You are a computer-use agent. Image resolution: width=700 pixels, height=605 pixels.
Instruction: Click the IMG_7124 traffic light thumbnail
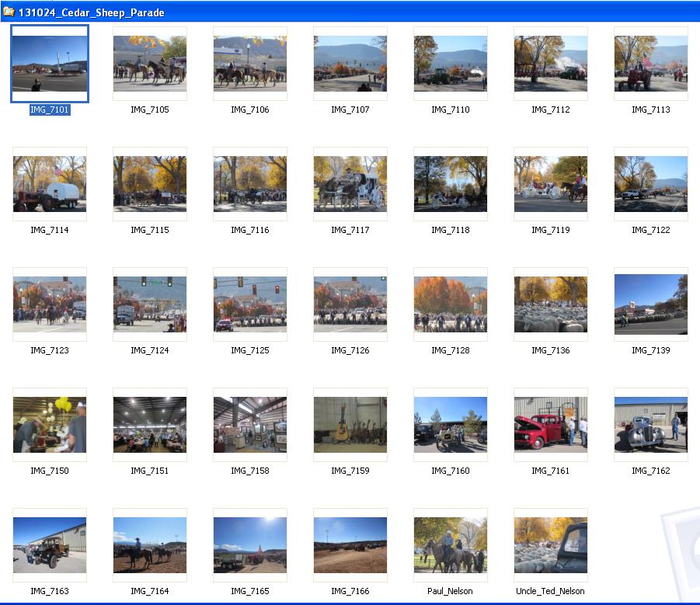click(150, 304)
